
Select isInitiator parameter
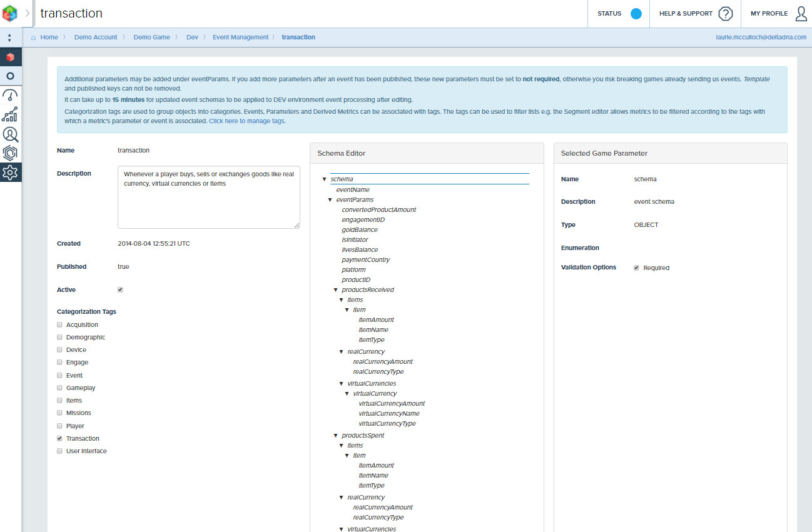355,240
